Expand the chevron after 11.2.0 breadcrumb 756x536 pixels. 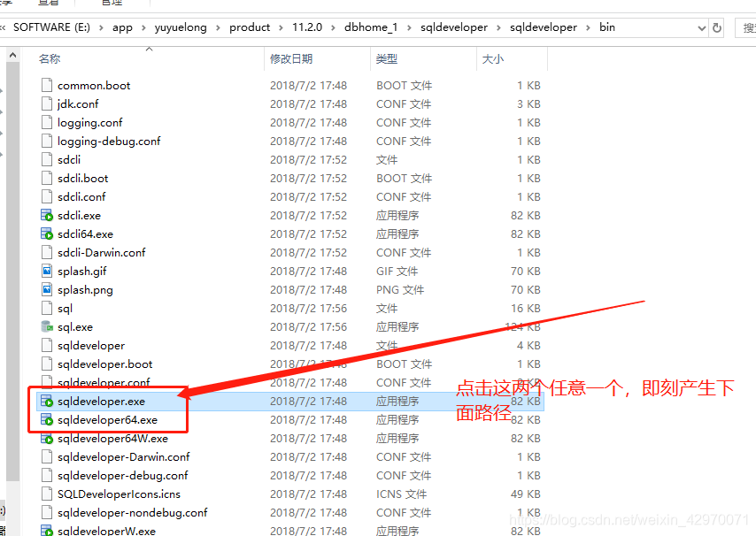[x=333, y=28]
